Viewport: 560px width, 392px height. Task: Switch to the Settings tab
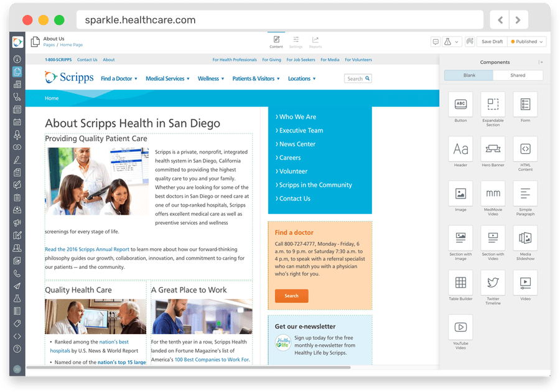coord(296,42)
